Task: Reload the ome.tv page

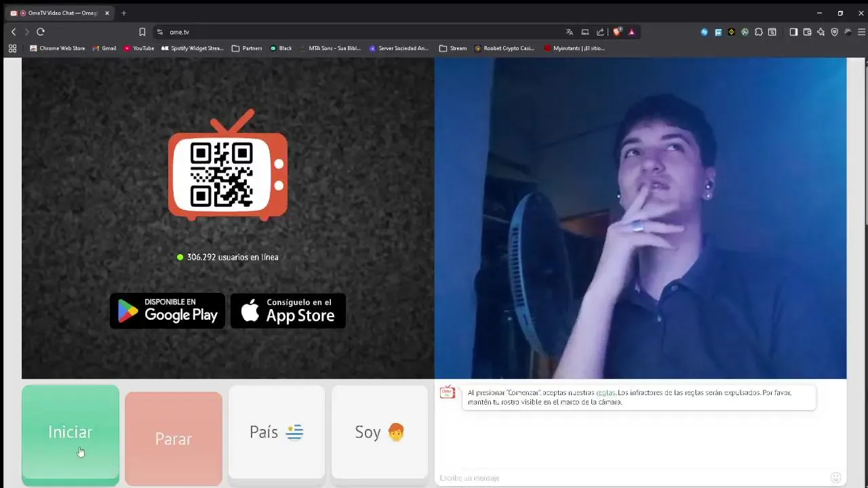Action: [x=41, y=32]
